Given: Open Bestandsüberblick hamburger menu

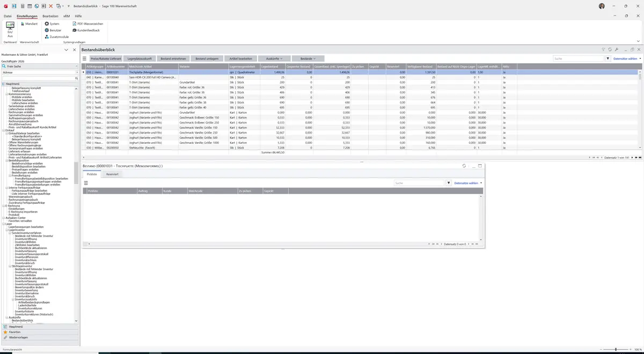Looking at the screenshot, I should coord(84,58).
